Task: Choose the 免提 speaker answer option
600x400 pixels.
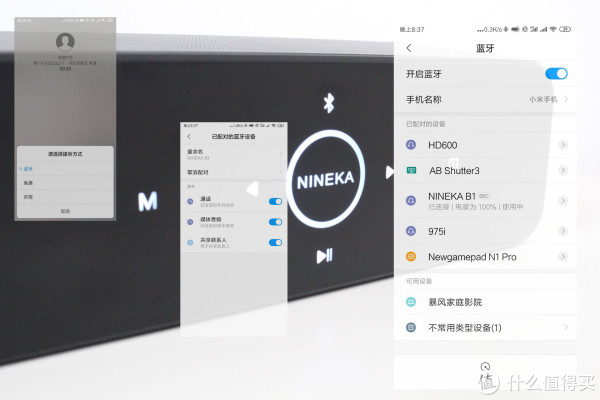Action: pos(65,183)
